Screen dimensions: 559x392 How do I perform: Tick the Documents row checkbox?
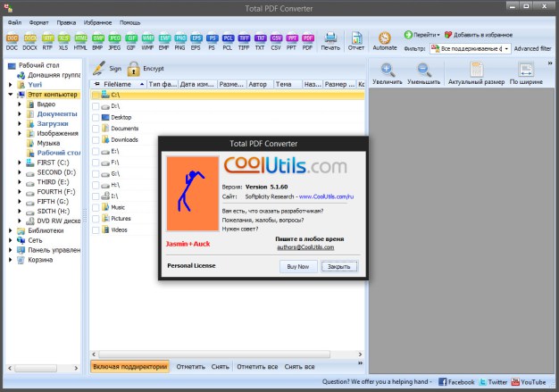coord(96,129)
